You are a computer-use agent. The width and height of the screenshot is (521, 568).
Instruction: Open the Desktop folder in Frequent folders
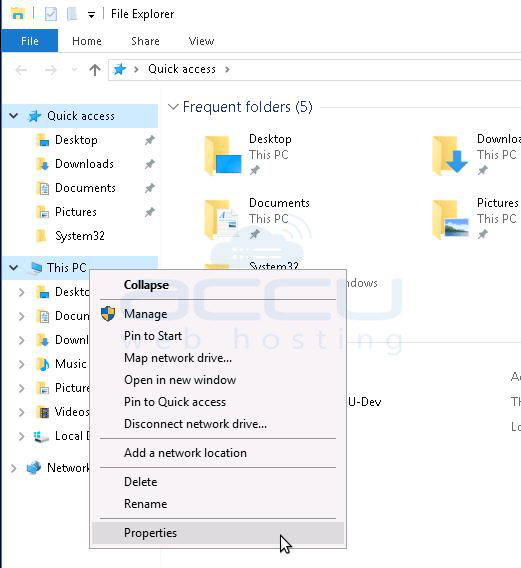249,154
